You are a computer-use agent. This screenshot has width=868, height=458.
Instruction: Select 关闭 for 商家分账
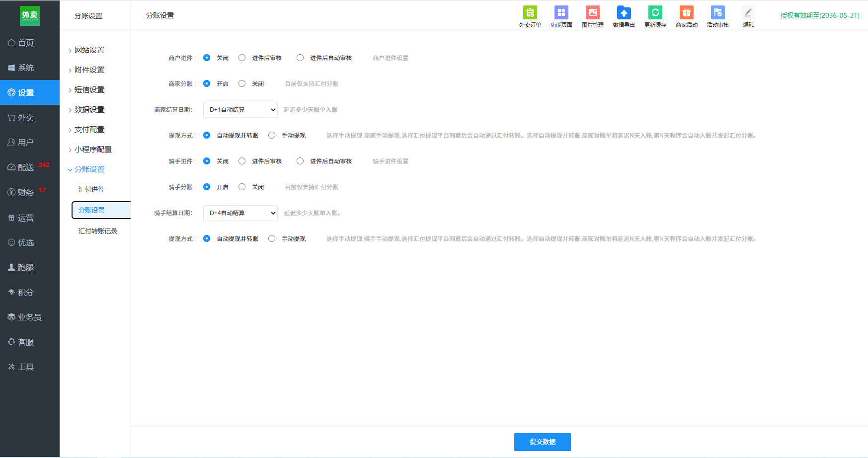(x=242, y=83)
